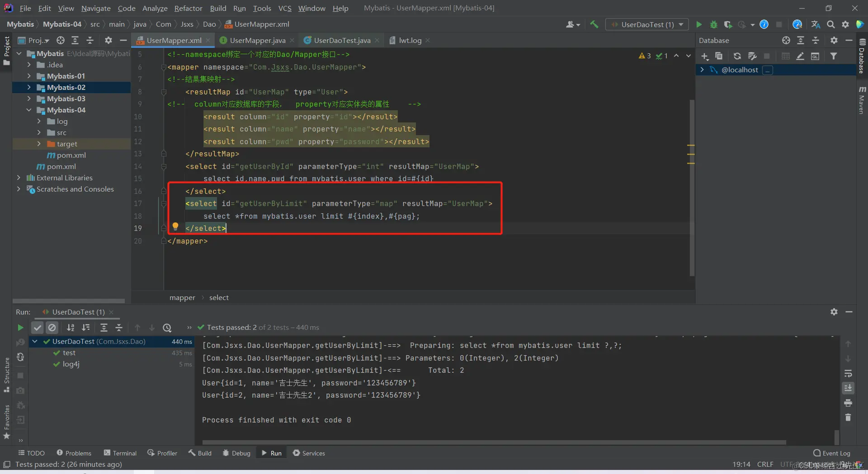
Task: Expand all test results in the Run panel
Action: [x=104, y=328]
